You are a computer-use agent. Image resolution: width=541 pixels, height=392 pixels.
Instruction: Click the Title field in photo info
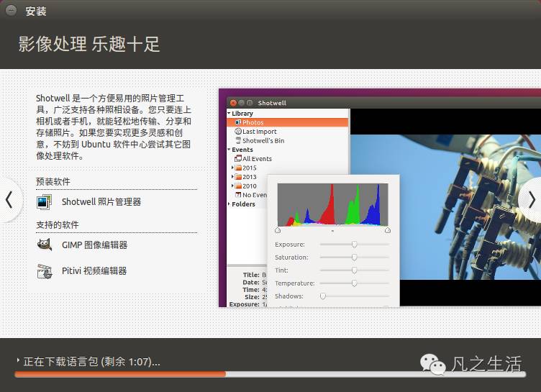[x=255, y=275]
